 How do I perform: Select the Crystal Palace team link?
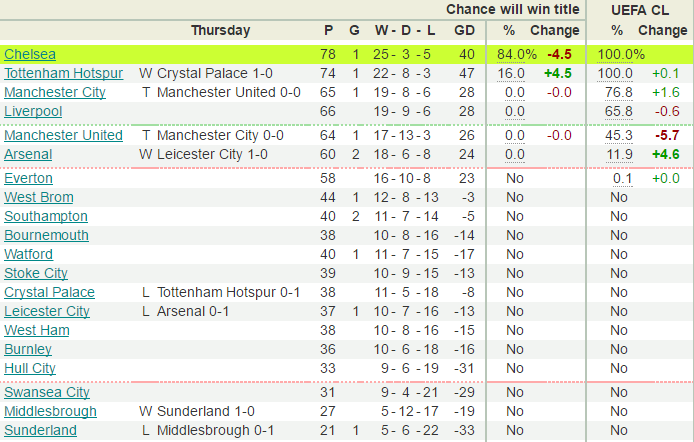click(x=50, y=292)
